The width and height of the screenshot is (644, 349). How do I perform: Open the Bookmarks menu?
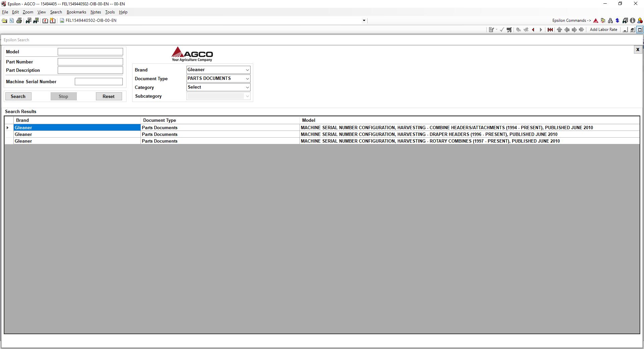[76, 12]
